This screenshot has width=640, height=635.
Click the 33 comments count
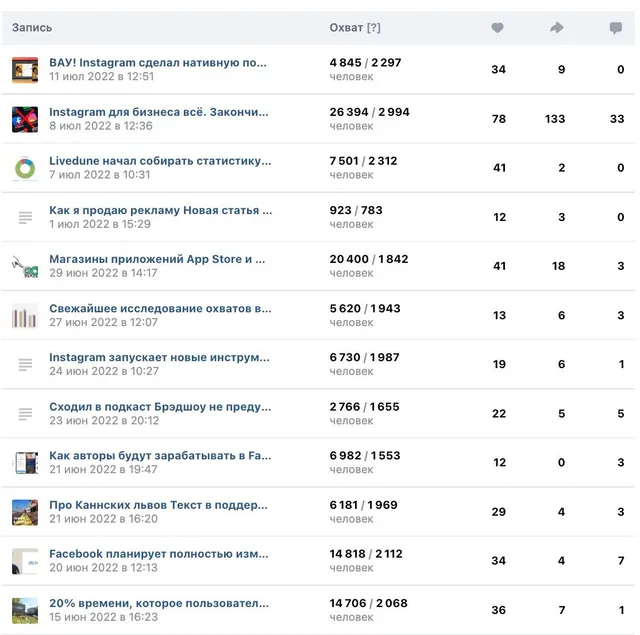point(617,119)
